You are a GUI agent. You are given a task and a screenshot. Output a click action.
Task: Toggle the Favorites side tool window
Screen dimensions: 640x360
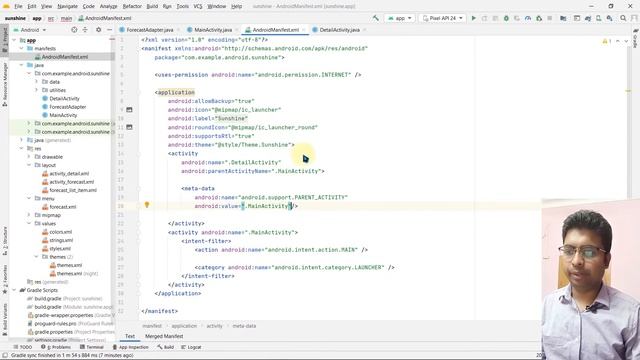pyautogui.click(x=4, y=280)
